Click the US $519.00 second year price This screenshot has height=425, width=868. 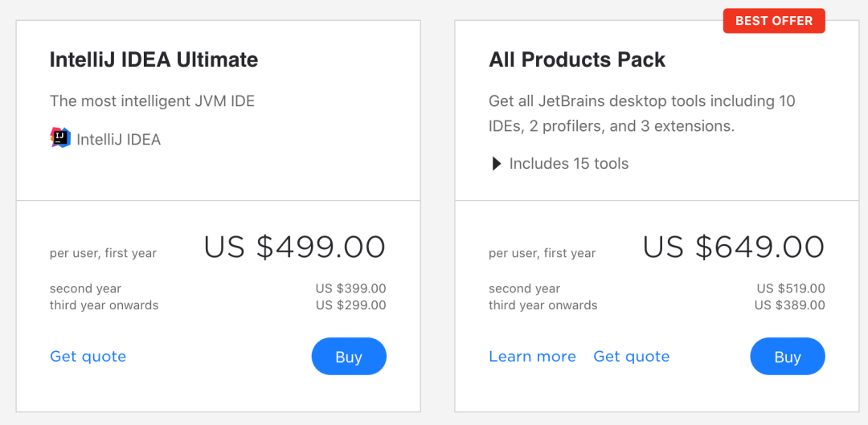[x=791, y=289]
